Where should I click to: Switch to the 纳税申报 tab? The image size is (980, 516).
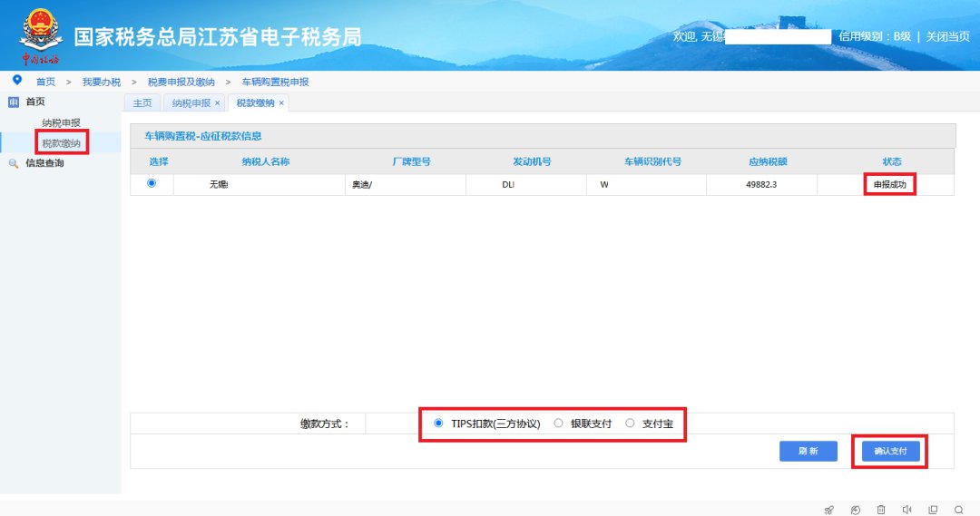191,103
